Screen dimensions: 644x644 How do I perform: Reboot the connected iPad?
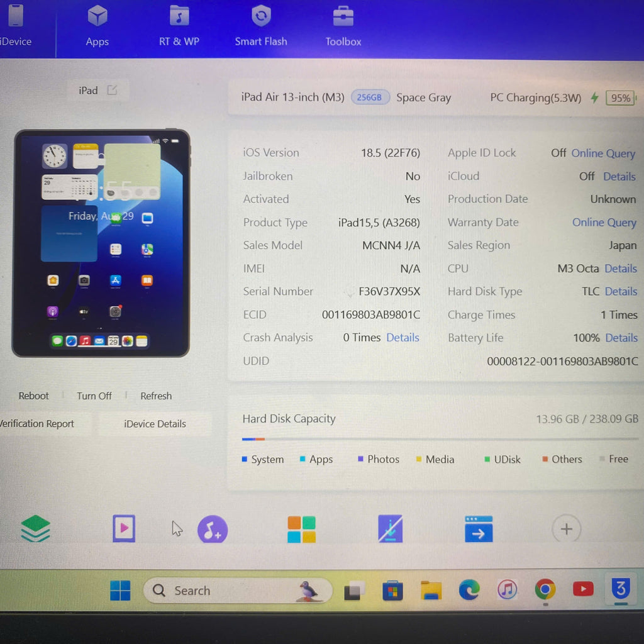coord(34,396)
